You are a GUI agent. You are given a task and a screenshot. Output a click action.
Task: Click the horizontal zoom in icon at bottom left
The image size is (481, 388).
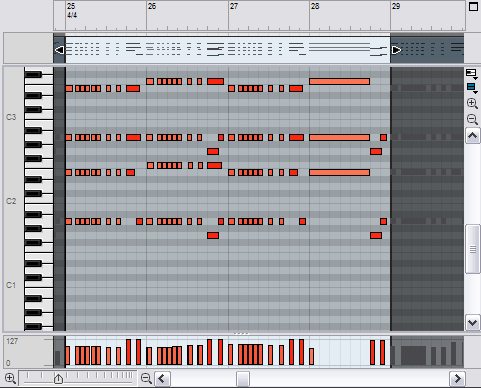click(x=10, y=379)
